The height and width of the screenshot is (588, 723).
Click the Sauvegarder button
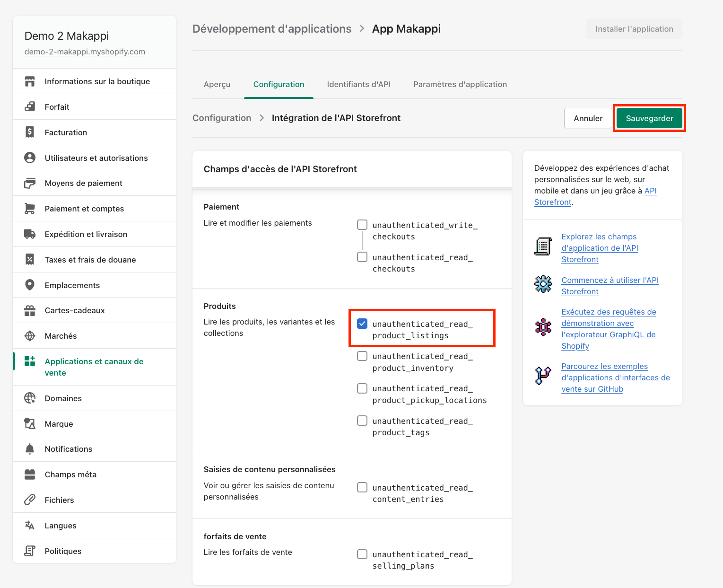(x=649, y=118)
